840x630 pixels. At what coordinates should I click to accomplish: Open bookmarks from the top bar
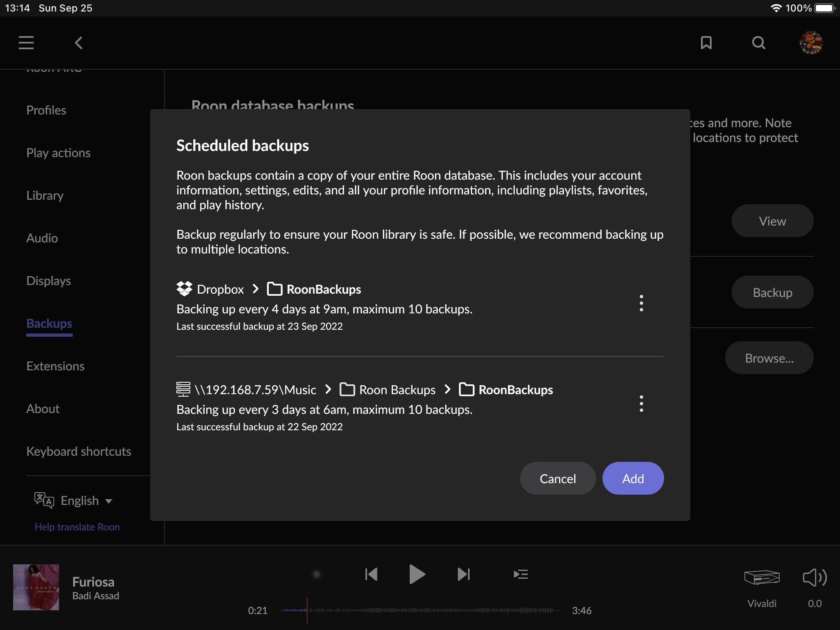706,43
